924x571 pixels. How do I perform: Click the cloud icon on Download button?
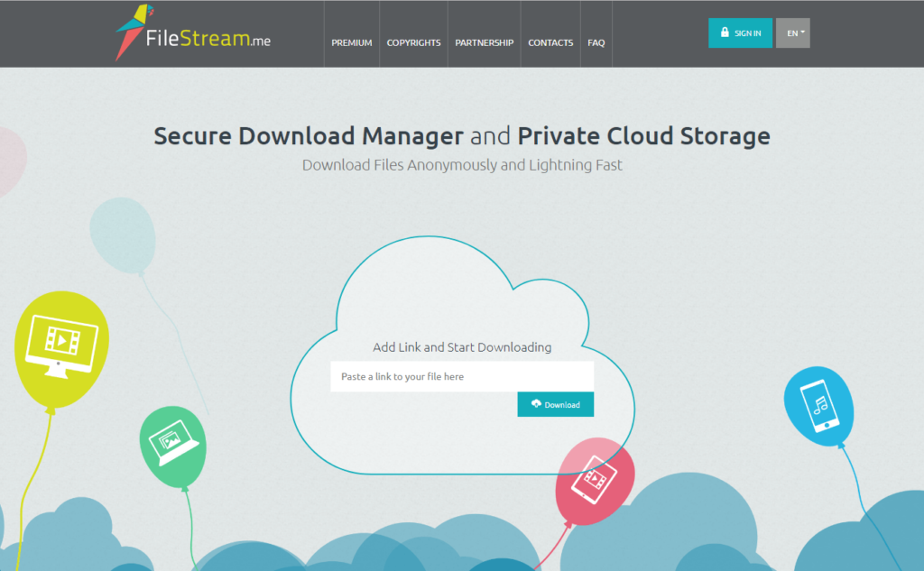pyautogui.click(x=536, y=403)
